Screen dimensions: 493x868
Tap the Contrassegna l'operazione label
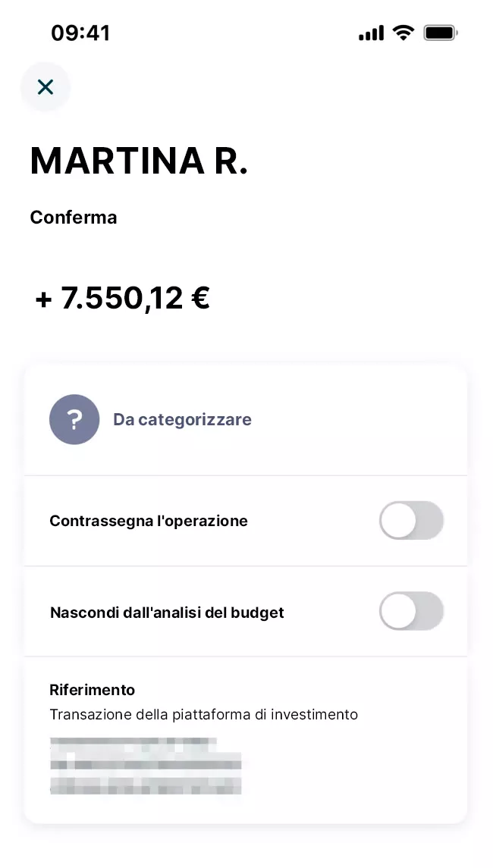pos(149,521)
